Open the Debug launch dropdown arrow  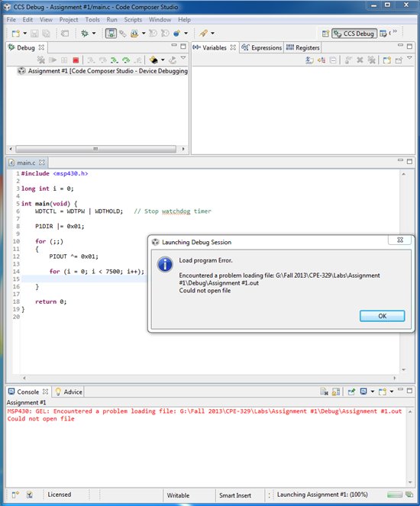click(94, 34)
